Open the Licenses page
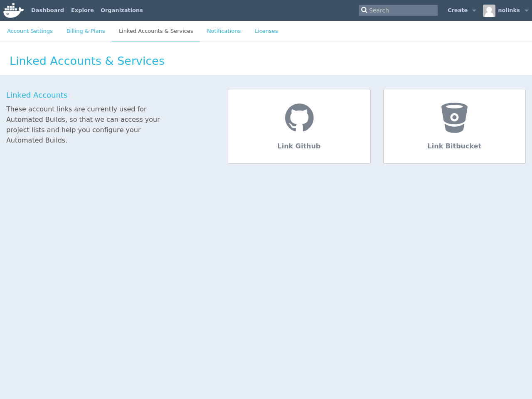The height and width of the screenshot is (399, 532). click(266, 30)
